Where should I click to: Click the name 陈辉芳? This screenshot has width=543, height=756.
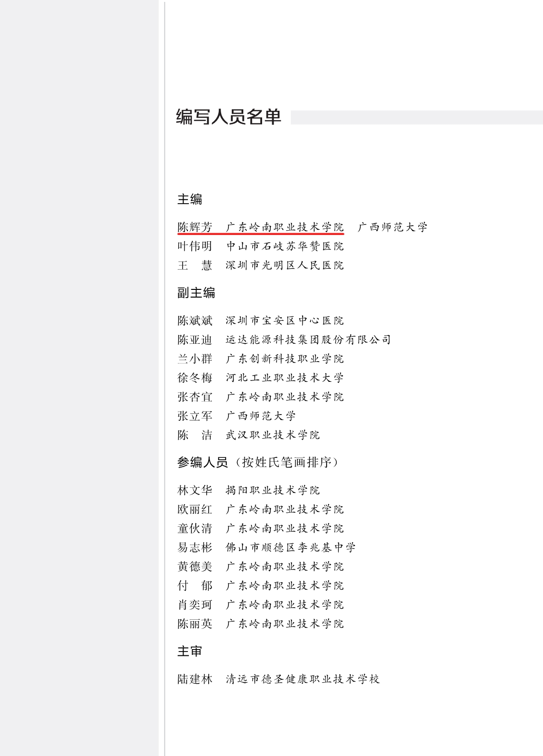[195, 227]
